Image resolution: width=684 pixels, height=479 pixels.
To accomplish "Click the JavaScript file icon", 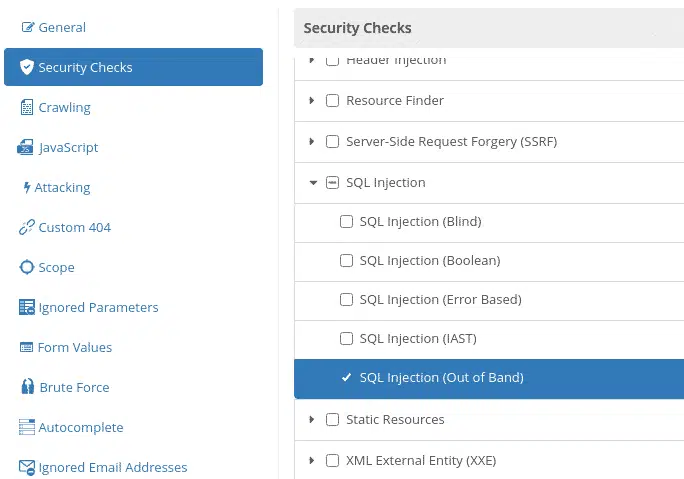I will [x=25, y=147].
